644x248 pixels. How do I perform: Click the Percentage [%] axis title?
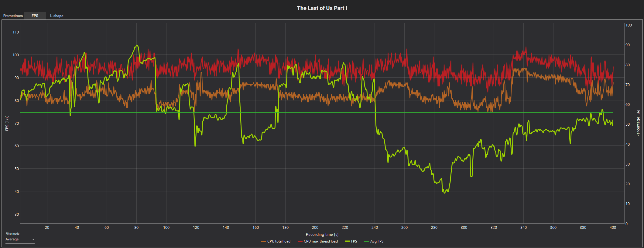[638, 123]
